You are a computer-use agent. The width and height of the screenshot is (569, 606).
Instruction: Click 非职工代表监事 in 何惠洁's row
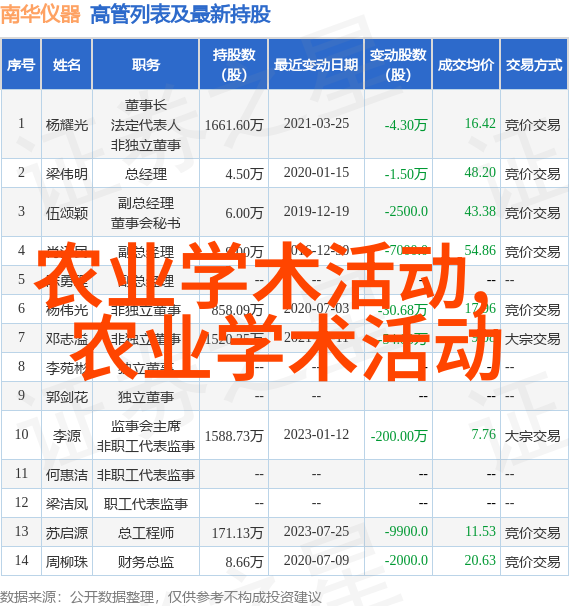point(146,475)
